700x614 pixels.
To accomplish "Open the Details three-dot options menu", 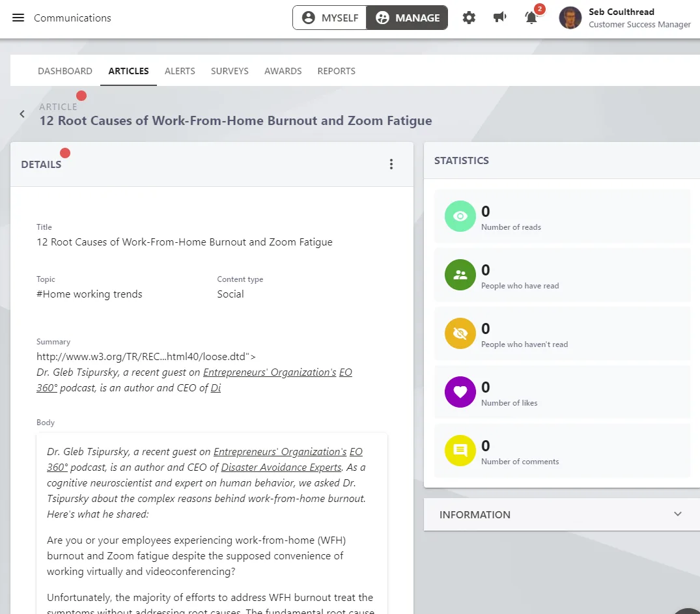I will point(391,164).
